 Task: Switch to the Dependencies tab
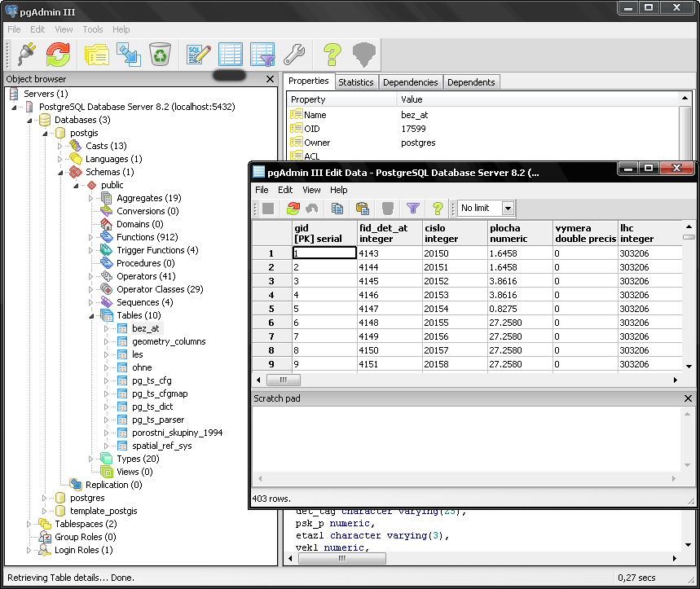pos(410,82)
